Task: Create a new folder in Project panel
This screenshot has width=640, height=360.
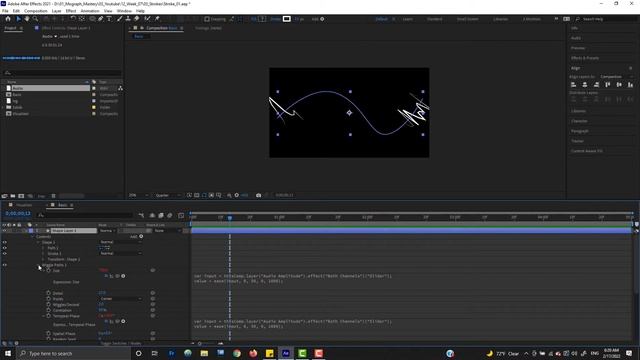Action: 13,196
